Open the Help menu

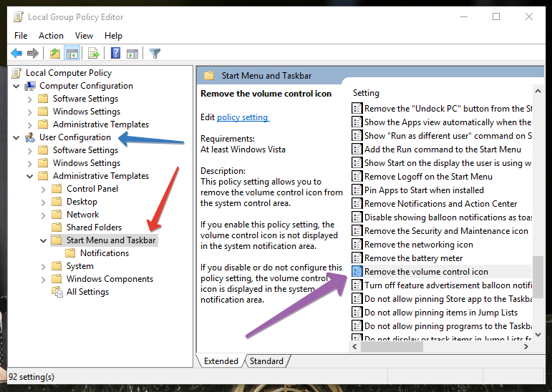coord(113,36)
